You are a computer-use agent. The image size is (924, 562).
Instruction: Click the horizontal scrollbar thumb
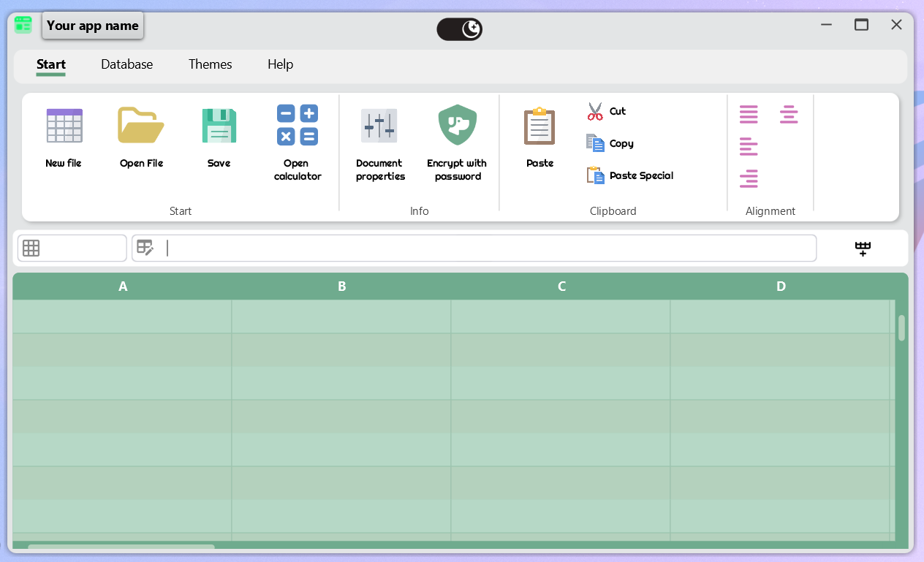click(x=121, y=546)
